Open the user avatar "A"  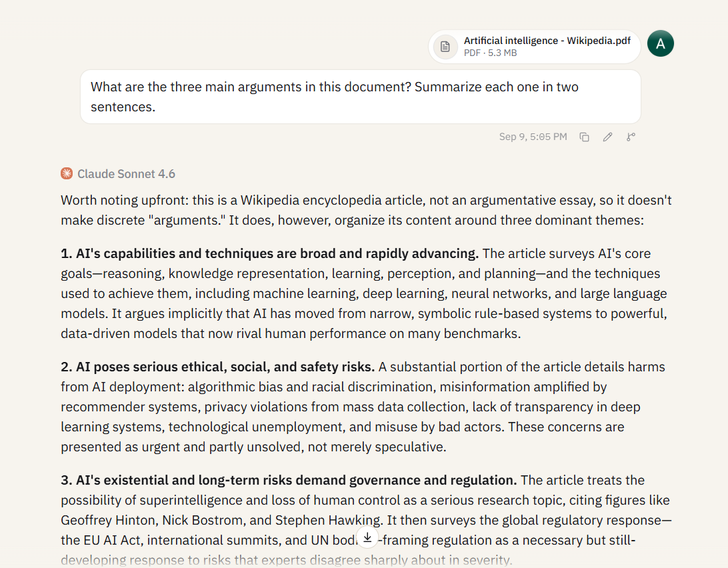tap(660, 43)
